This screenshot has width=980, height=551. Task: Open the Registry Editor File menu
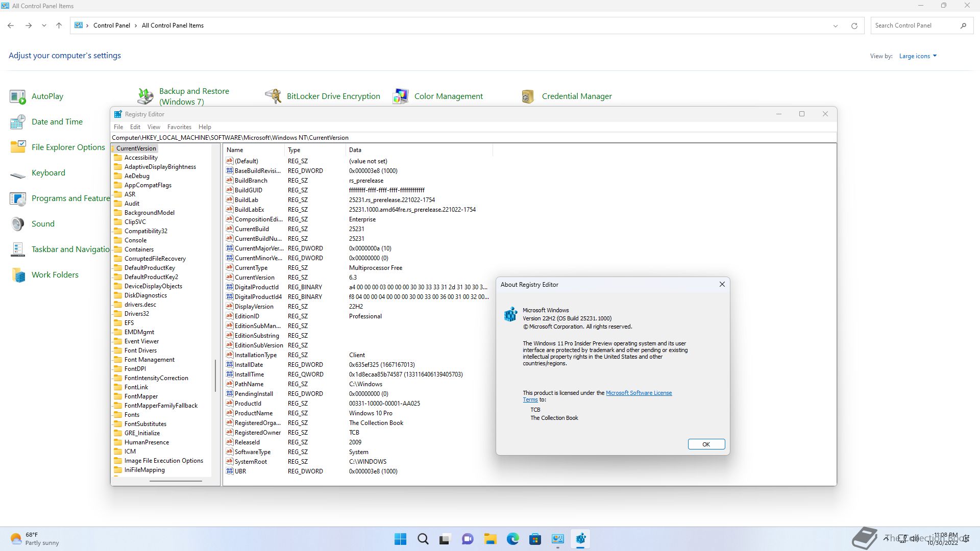(x=118, y=127)
